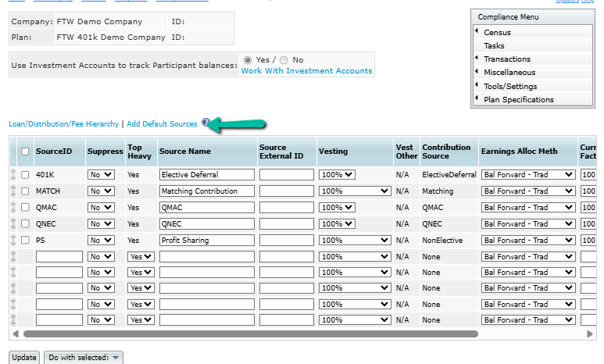Open the help icon beside Add Default Sources
The height and width of the screenshot is (364, 604).
[x=206, y=123]
